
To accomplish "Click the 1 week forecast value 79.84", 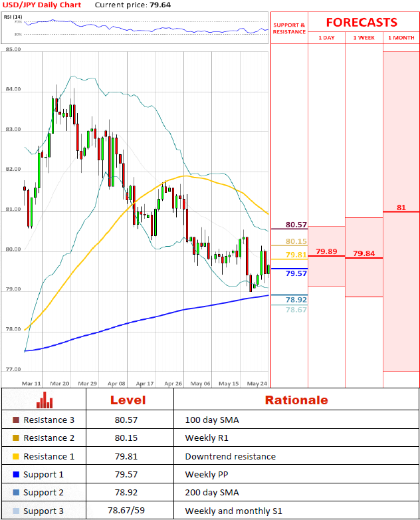I will [x=364, y=253].
